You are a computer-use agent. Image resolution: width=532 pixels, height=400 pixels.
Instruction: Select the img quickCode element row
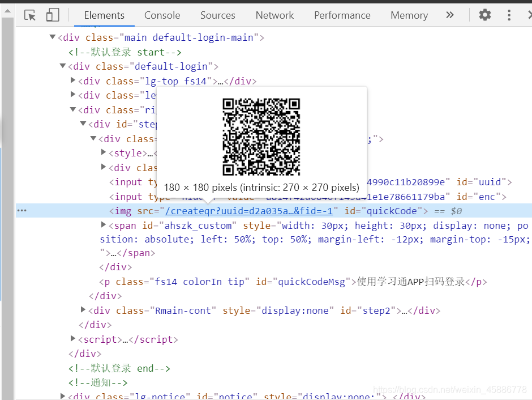pos(274,211)
